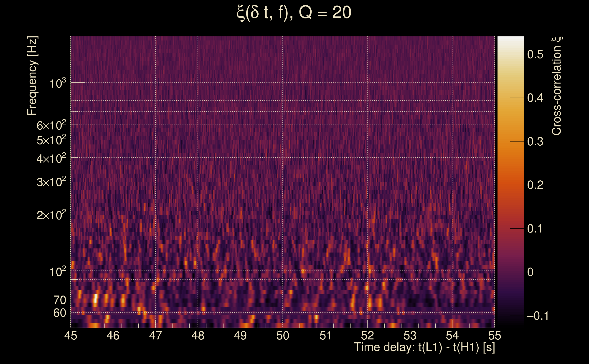
Task: Click the x-axis tick label 45
Action: (x=71, y=336)
